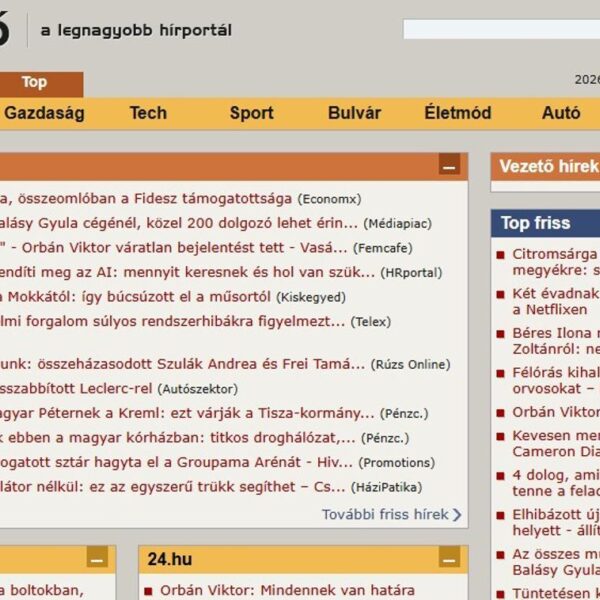This screenshot has height=600, width=600.
Task: Open the Tech menu item
Action: pos(148,113)
